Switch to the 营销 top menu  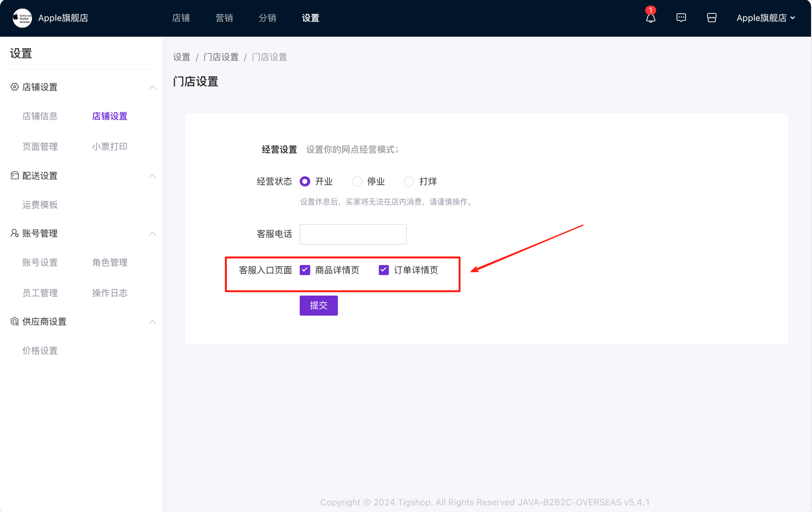(224, 18)
